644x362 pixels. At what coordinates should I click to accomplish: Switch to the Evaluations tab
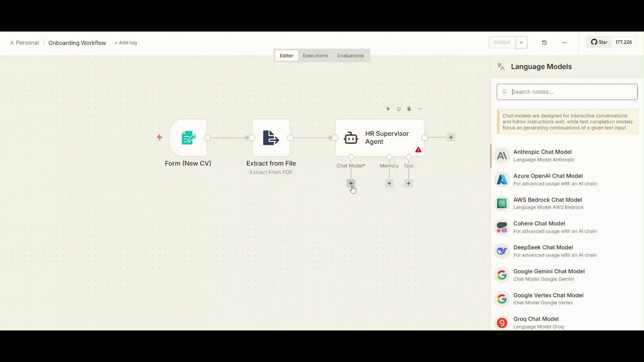pyautogui.click(x=350, y=56)
